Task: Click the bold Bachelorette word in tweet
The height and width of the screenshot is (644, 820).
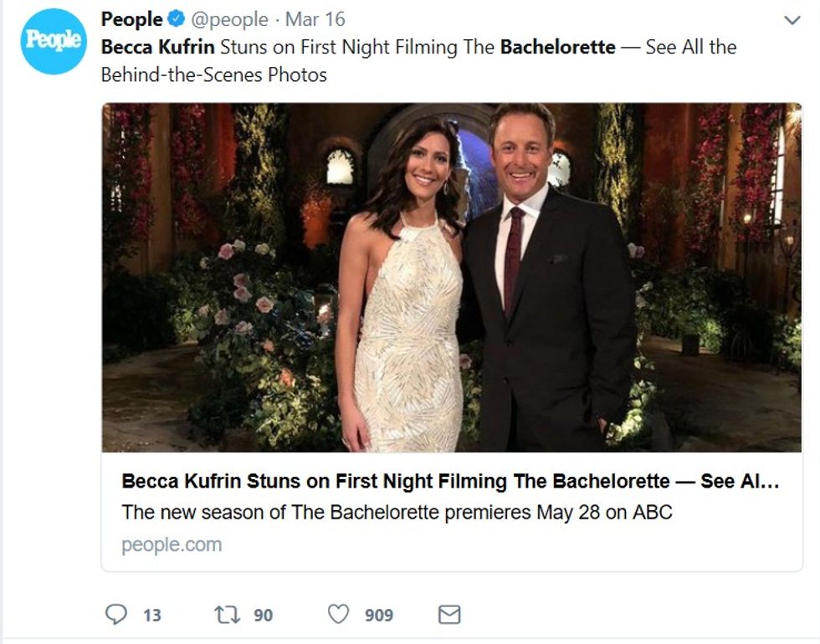Action: click(557, 47)
